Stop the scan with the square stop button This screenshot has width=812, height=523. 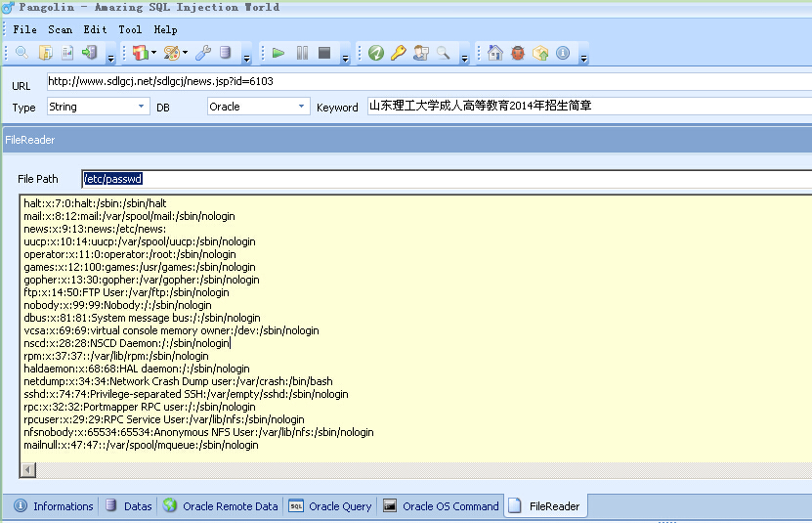pyautogui.click(x=324, y=53)
